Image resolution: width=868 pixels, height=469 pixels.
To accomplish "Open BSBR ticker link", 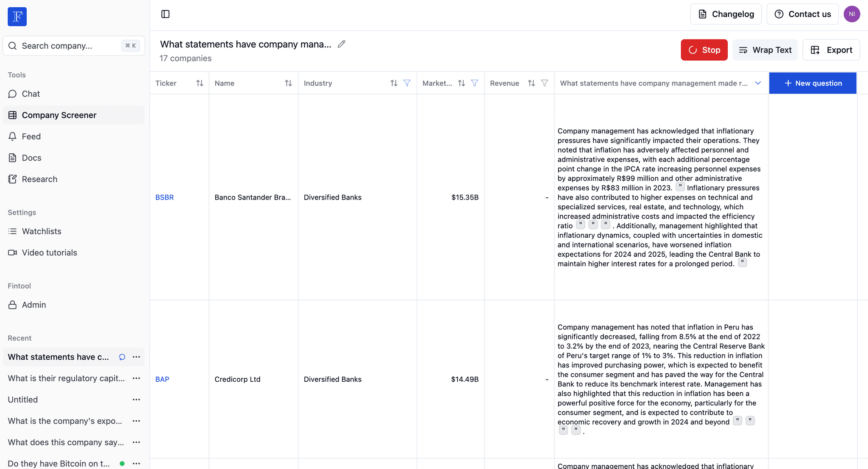I will (164, 197).
